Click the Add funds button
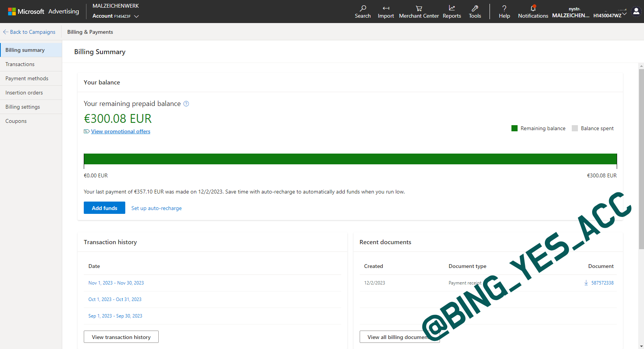Screen dimensions: 644x349 pyautogui.click(x=105, y=208)
